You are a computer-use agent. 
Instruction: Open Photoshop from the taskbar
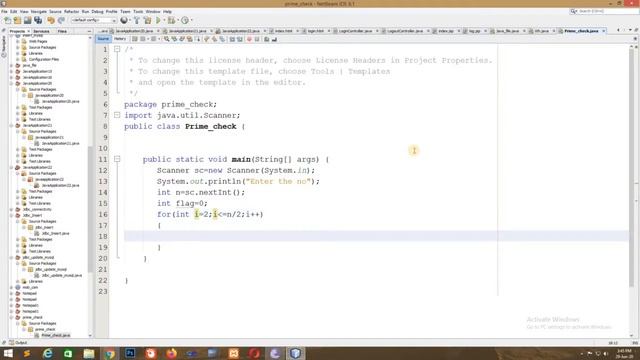130,353
